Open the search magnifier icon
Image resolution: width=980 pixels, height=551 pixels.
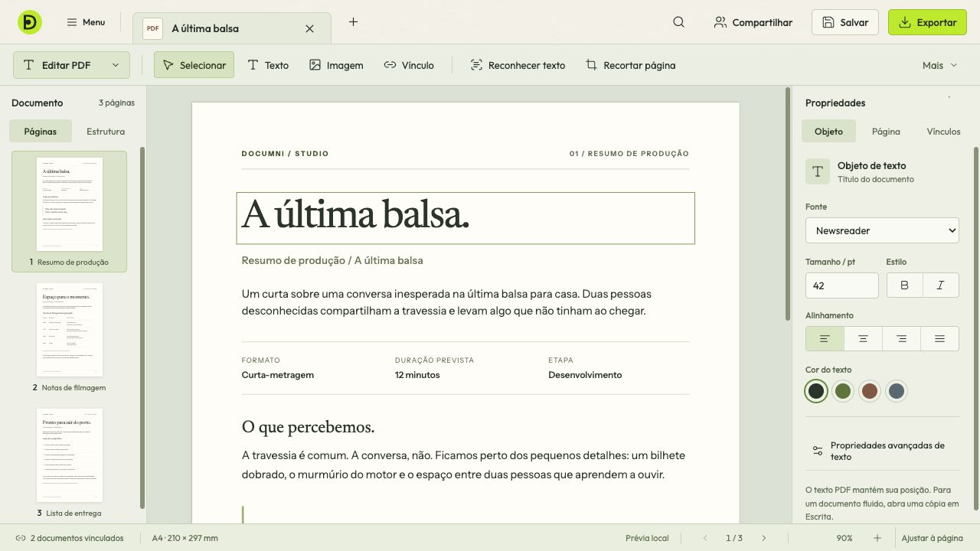[x=678, y=22]
